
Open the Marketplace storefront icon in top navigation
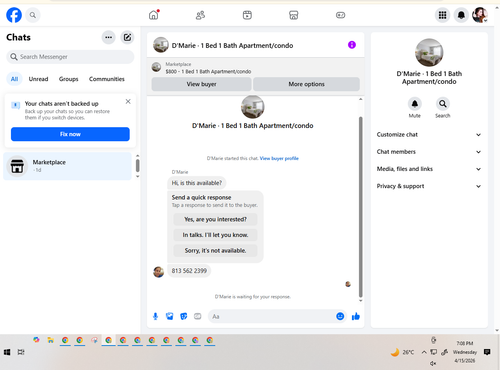point(293,15)
